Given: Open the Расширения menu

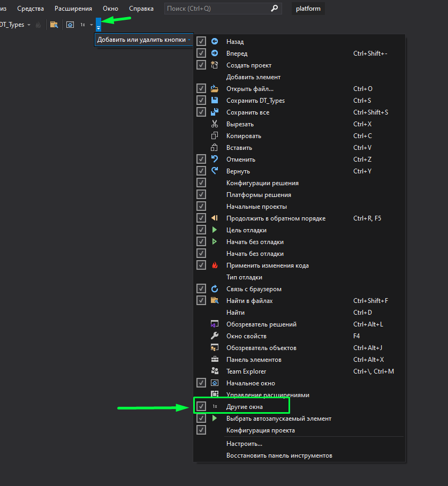Looking at the screenshot, I should pos(73,9).
